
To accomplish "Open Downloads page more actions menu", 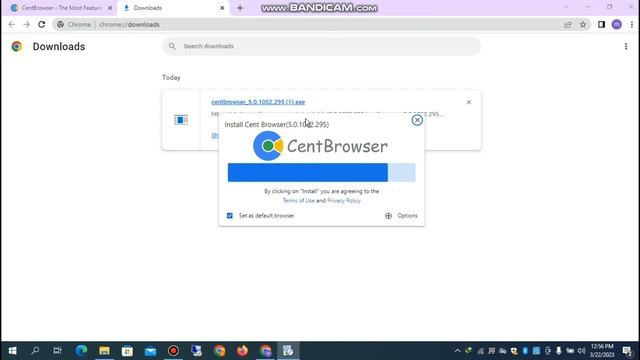I will point(626,47).
